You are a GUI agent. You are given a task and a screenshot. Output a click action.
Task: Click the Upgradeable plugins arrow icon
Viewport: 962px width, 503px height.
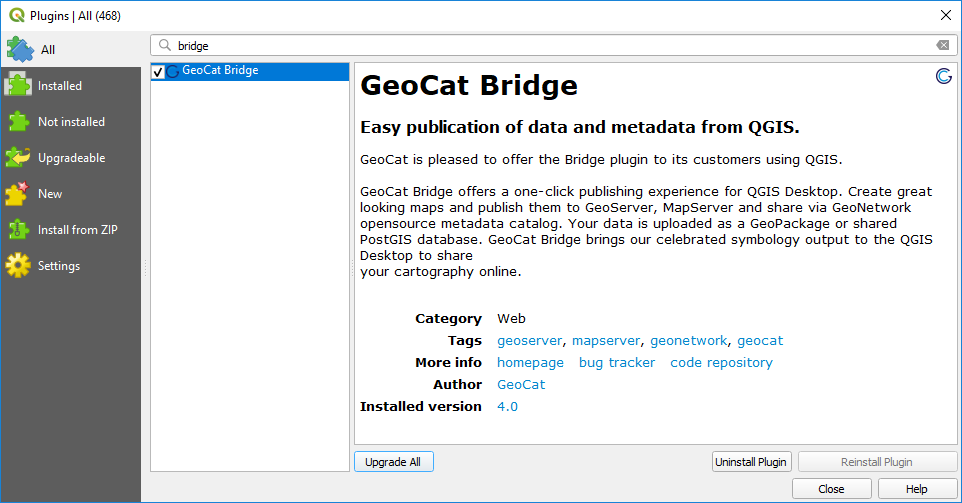click(x=18, y=158)
